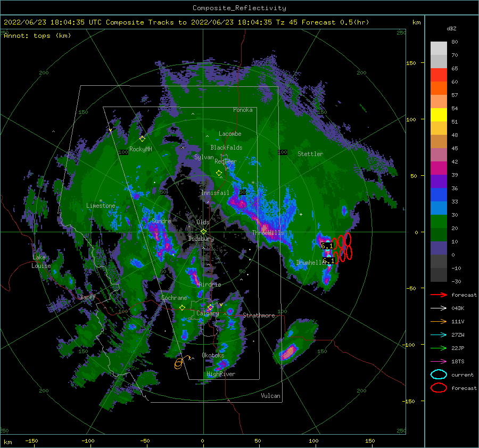This screenshot has width=479, height=448.
Task: Select the green 30 dBZ color swatch
Action: pos(439,221)
